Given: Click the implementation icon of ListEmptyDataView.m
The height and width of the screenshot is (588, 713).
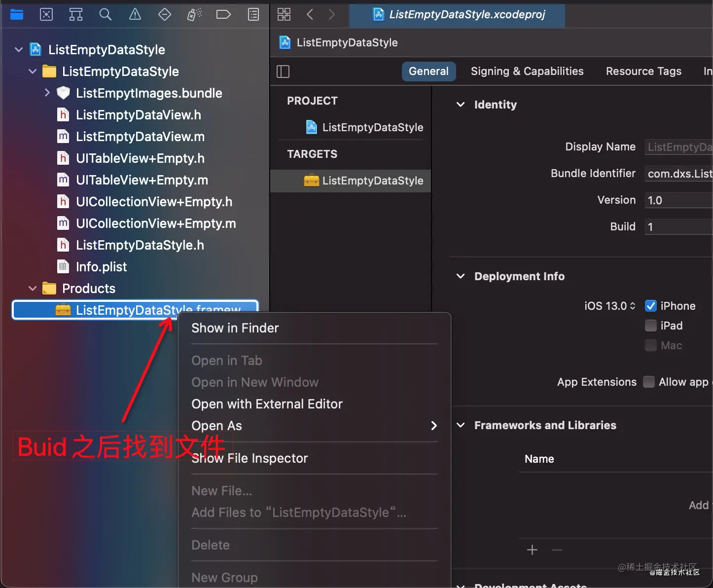Looking at the screenshot, I should [63, 137].
